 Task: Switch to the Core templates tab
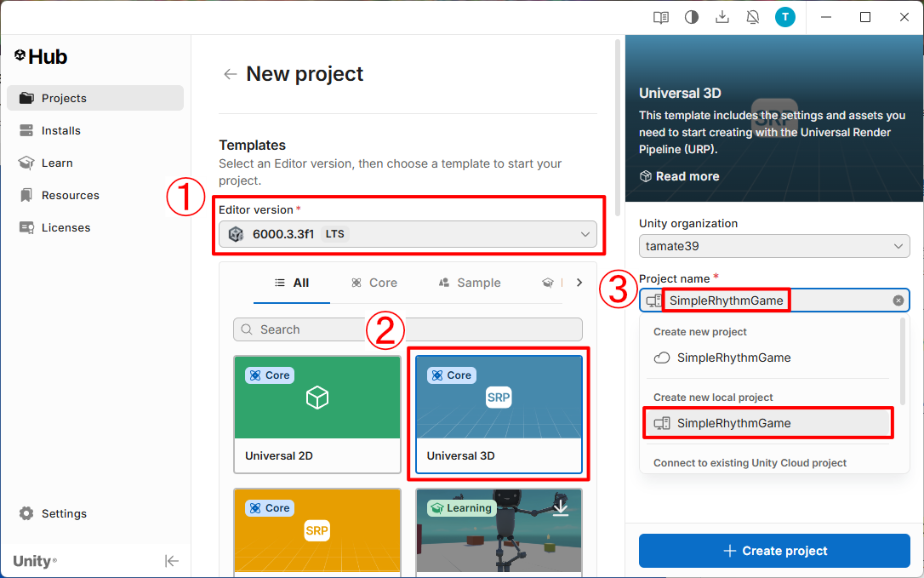tap(374, 283)
